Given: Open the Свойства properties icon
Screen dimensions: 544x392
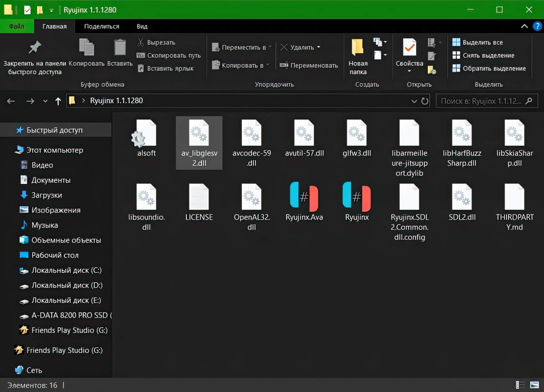Looking at the screenshot, I should 409,48.
